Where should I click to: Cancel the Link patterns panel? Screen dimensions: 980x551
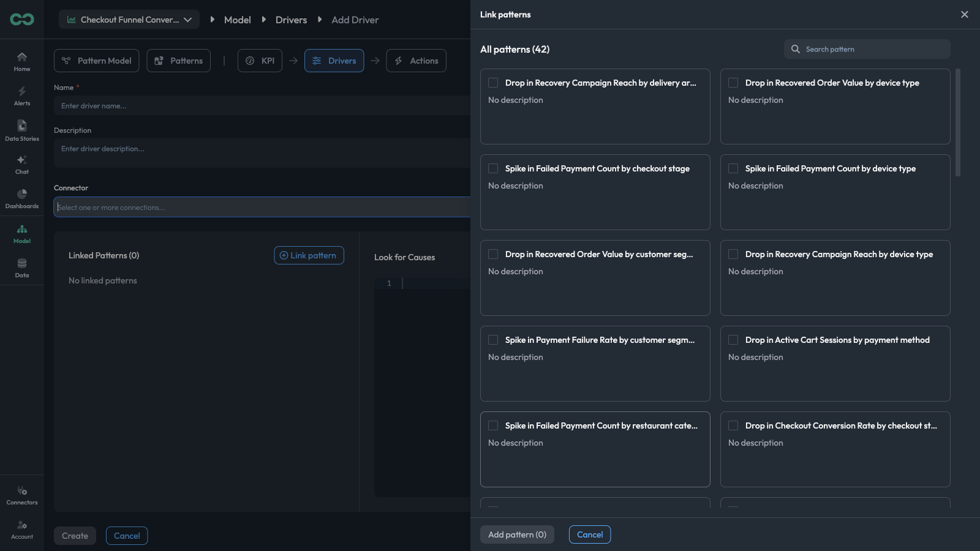coord(590,534)
